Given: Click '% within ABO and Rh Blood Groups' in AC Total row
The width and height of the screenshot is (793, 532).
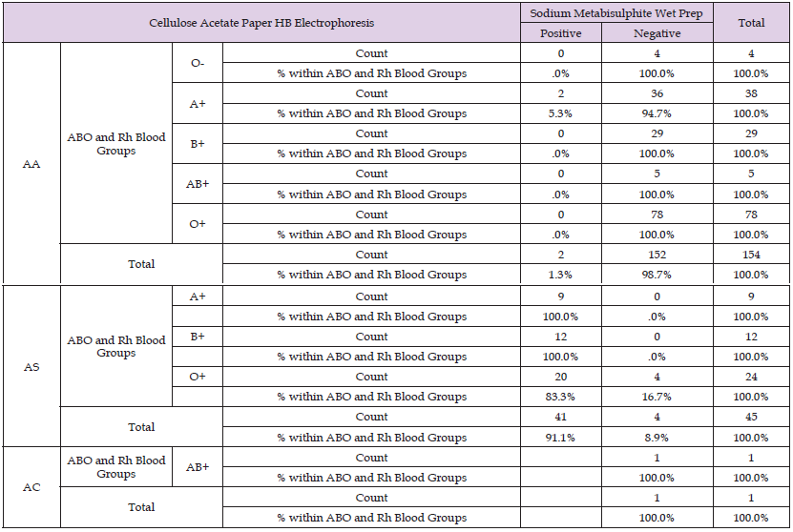Looking at the screenshot, I should click(371, 518).
